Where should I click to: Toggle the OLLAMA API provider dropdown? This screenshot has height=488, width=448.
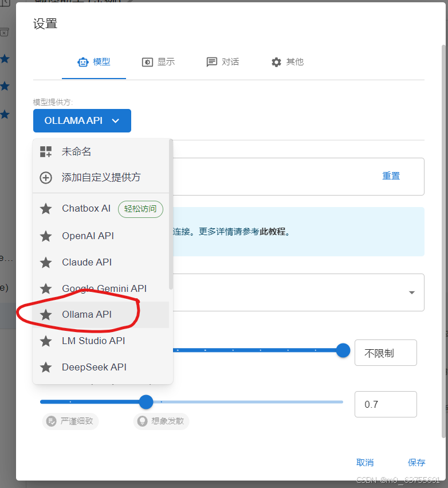[82, 120]
